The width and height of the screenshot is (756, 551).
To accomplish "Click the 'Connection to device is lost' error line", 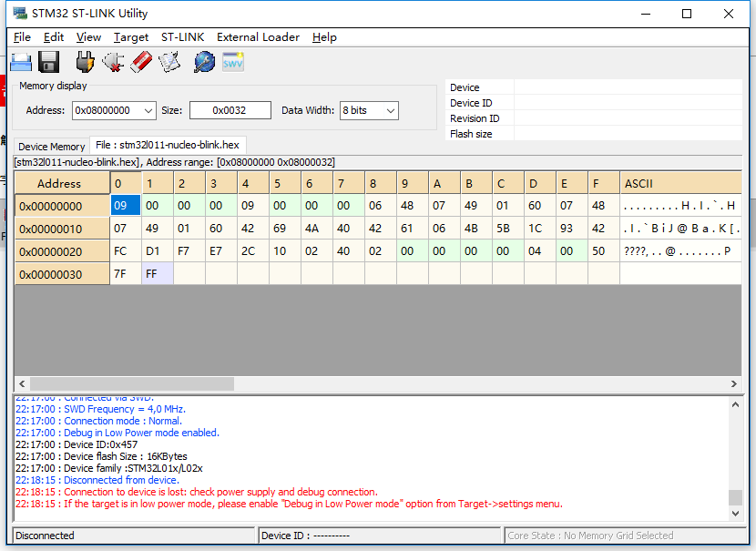I will coord(197,492).
